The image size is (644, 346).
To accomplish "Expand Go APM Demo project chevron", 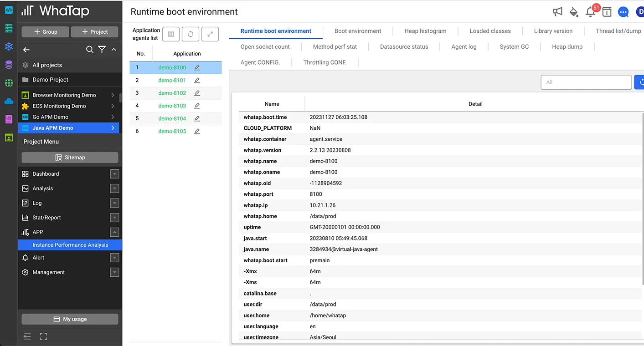I will click(113, 117).
